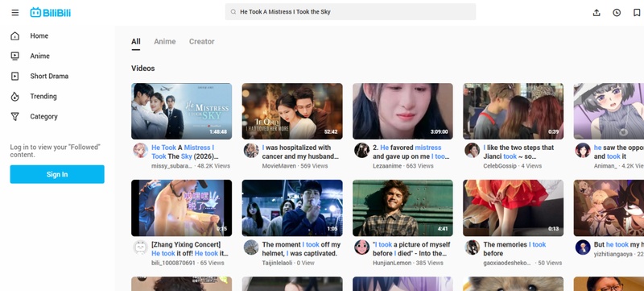Click the search magnifier icon
The width and height of the screenshot is (644, 291).
coord(233,12)
